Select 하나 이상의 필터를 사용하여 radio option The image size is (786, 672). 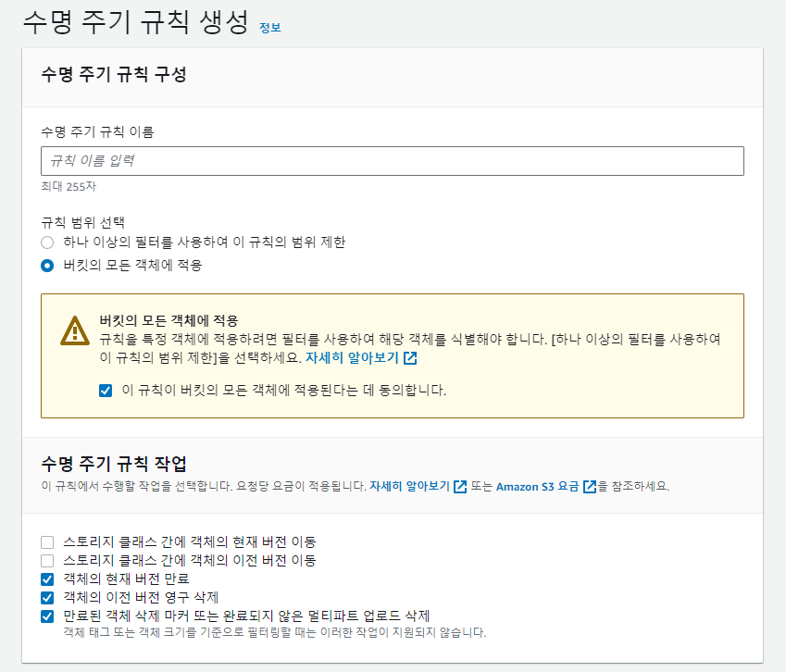pyautogui.click(x=47, y=243)
